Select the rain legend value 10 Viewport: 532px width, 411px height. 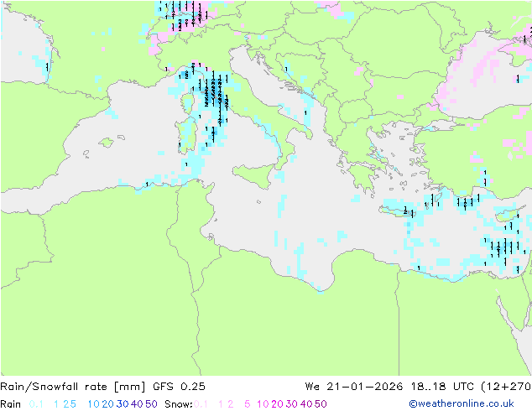[94, 404]
